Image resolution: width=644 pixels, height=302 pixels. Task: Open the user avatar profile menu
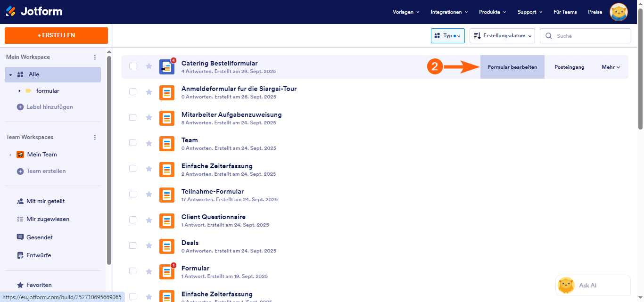619,12
